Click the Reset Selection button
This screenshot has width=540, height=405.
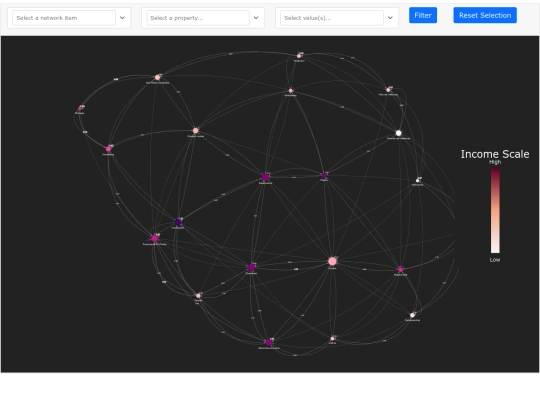pyautogui.click(x=485, y=15)
